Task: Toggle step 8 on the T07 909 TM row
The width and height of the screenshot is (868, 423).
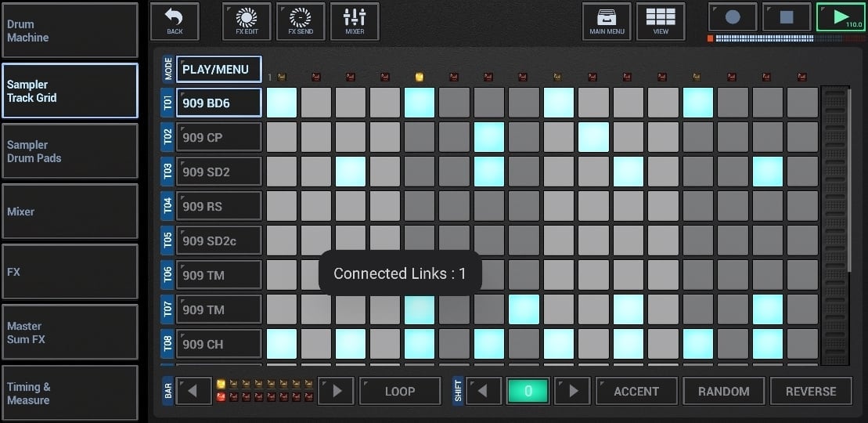Action: coord(524,309)
